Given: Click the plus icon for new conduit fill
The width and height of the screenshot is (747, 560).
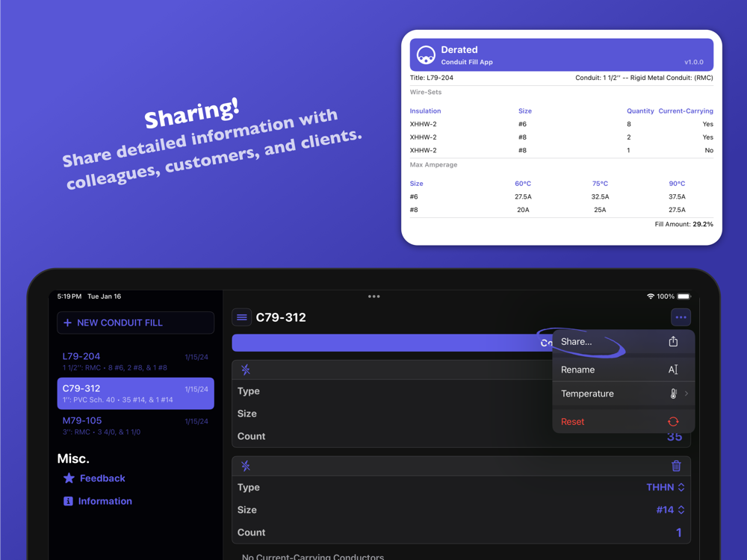Looking at the screenshot, I should click(x=68, y=323).
